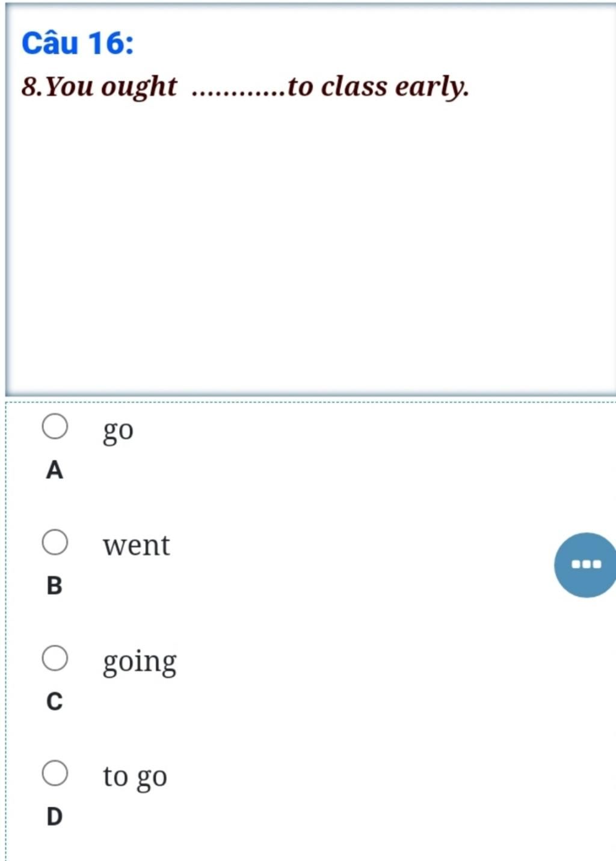Click the bold letter A label
Image resolution: width=616 pixels, height=861 pixels.
54,470
